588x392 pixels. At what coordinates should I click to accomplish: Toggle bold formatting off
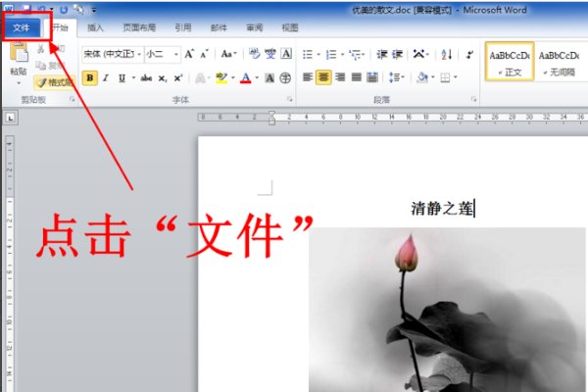click(x=90, y=77)
